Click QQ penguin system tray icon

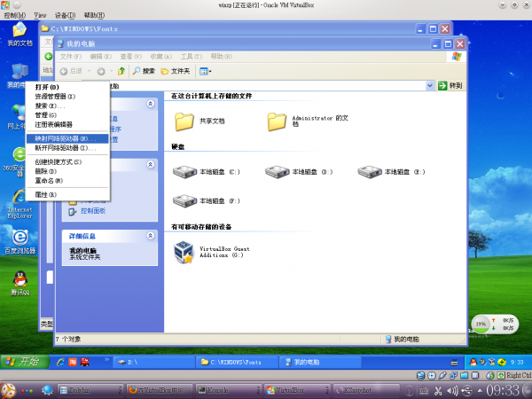(473, 363)
